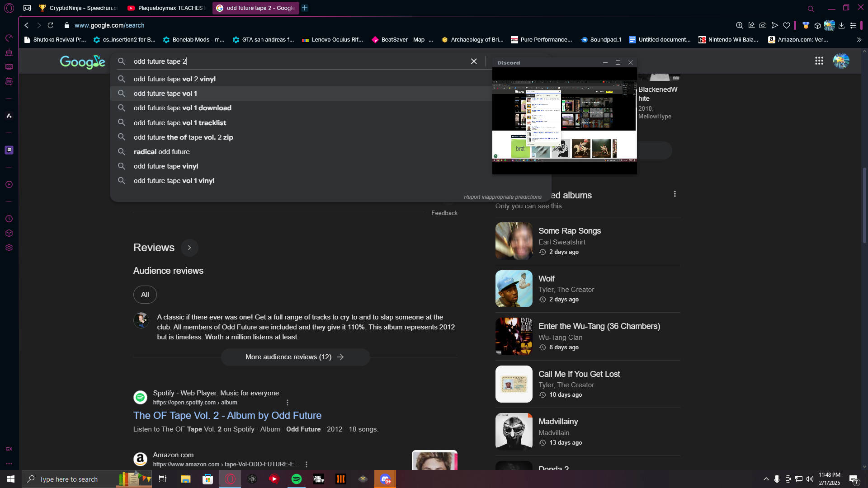The height and width of the screenshot is (488, 868).
Task: Open the liked albums three-dot menu
Action: click(x=675, y=194)
